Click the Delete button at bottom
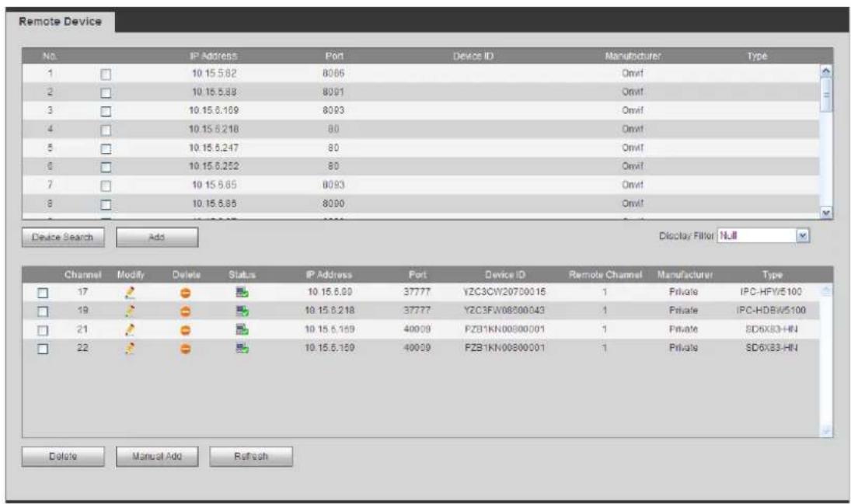This screenshot has width=851, height=504. [63, 457]
